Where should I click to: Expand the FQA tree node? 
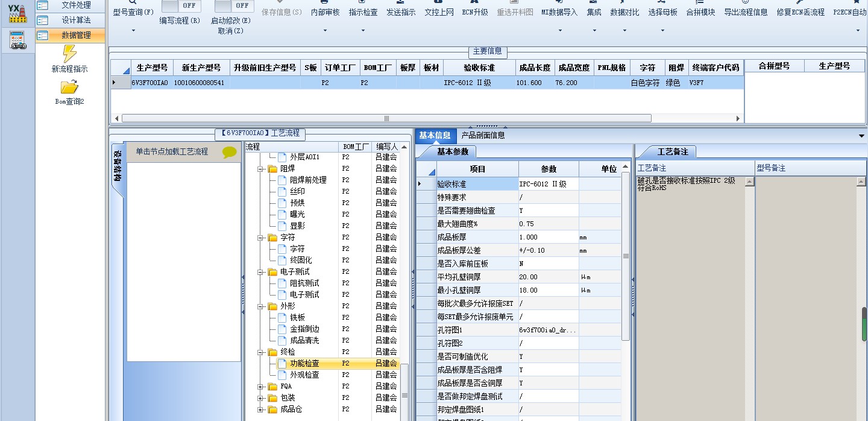(x=261, y=387)
